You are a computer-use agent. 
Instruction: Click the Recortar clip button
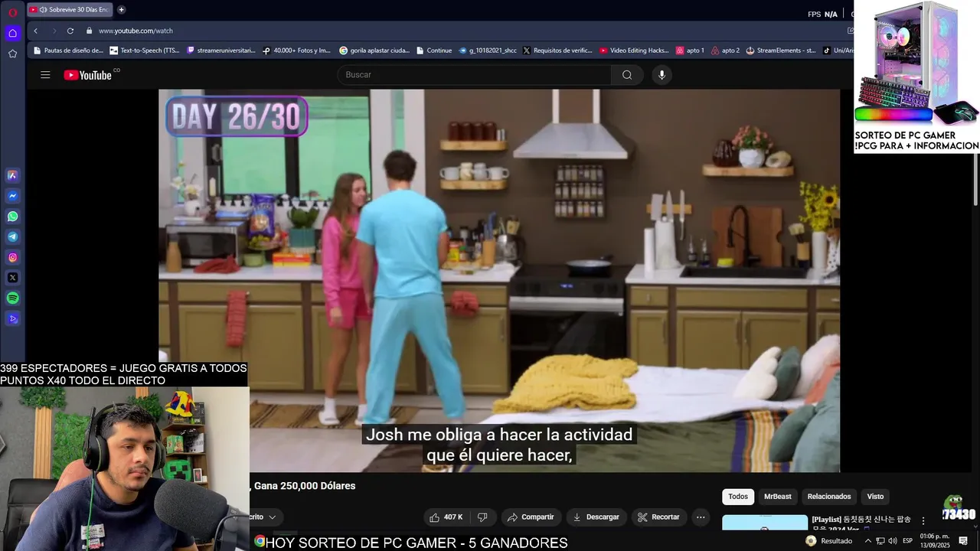[658, 517]
